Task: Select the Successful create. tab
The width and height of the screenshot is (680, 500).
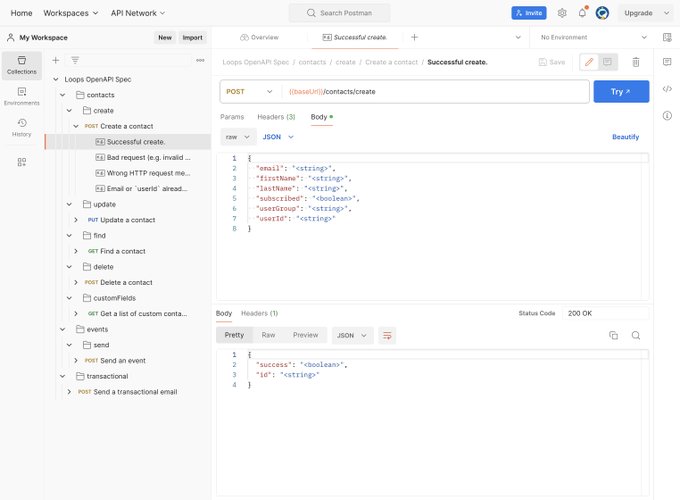Action: [355, 37]
